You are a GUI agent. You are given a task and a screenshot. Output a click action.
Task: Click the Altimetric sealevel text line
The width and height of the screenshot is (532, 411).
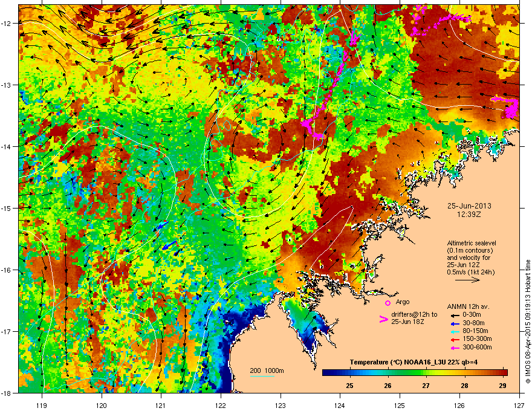472,243
